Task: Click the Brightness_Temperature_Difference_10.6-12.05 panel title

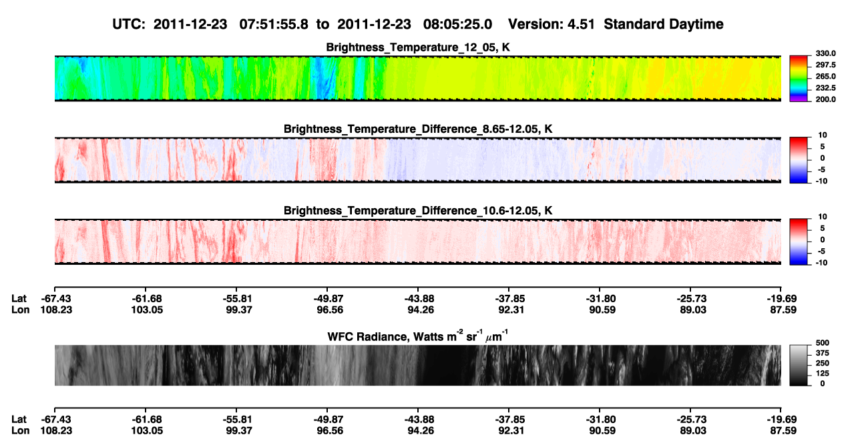Action: 418,211
